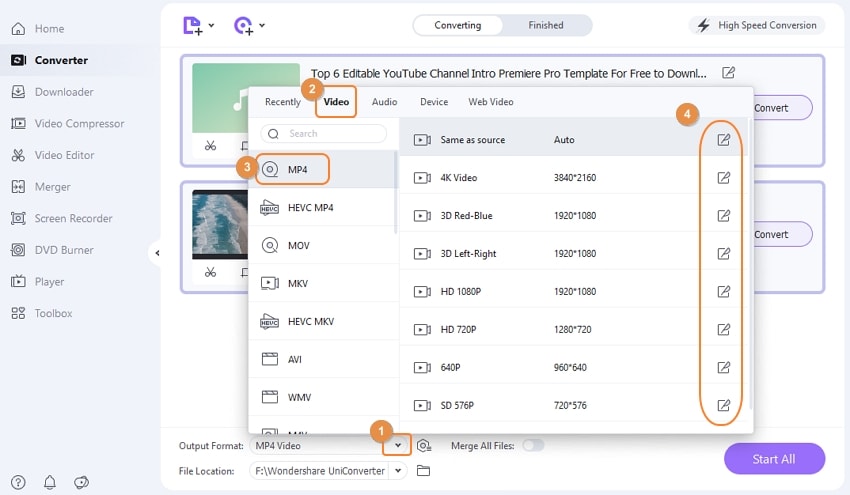
Task: Select MOV format
Action: 324,246
